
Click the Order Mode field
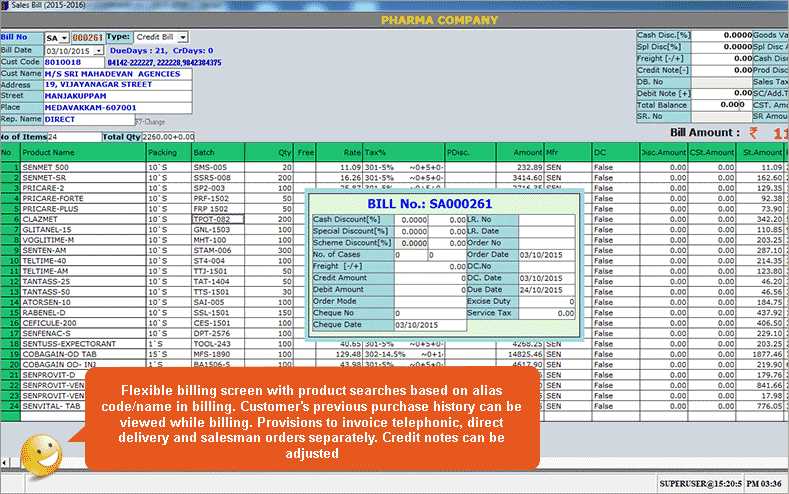tap(431, 301)
